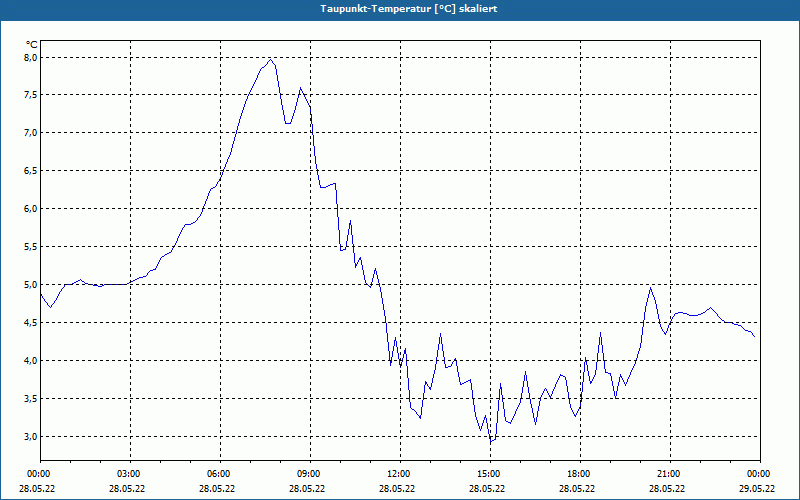Click the 6,0 y-axis label
This screenshot has height=500, width=800.
pyautogui.click(x=31, y=209)
